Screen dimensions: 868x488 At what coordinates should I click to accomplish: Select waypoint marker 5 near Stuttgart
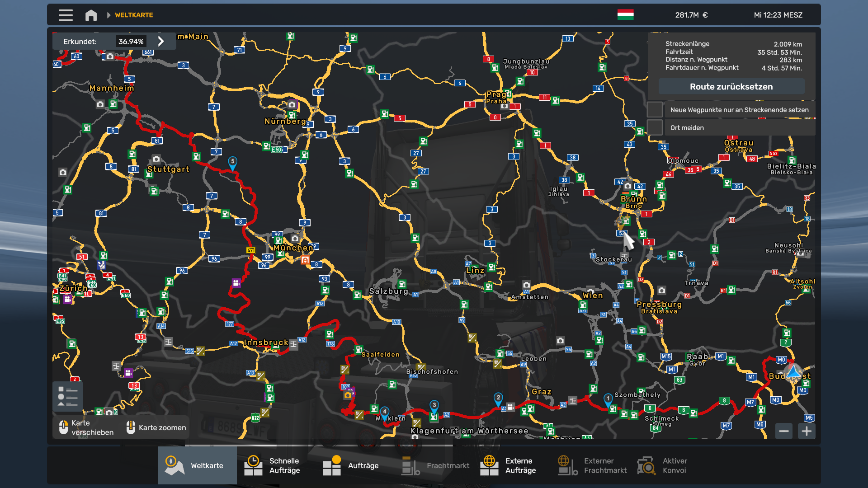coord(232,163)
